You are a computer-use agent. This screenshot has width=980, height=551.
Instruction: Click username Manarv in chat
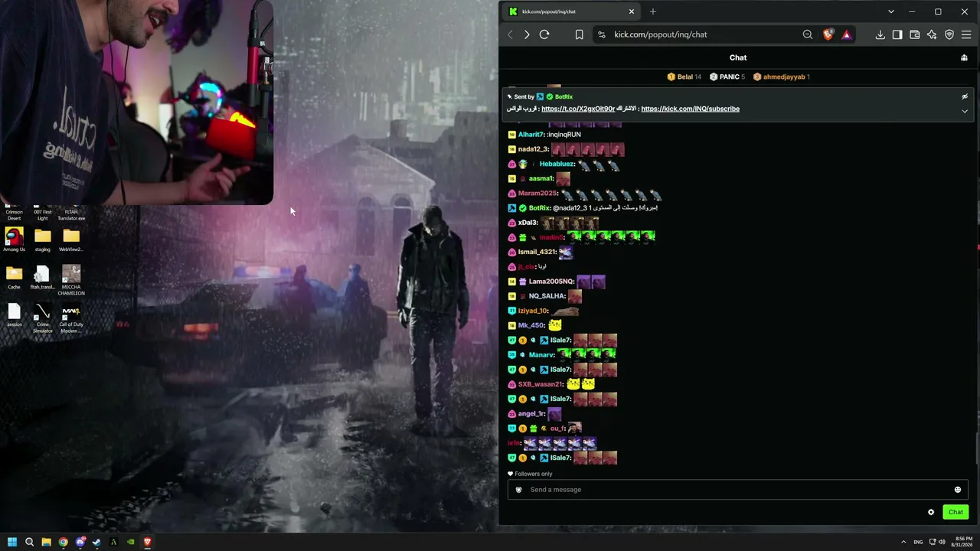click(x=542, y=355)
